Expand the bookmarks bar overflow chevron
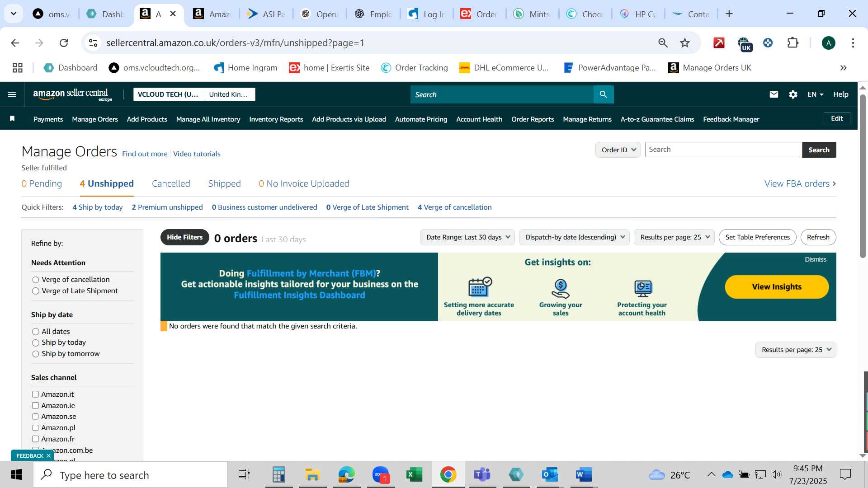The height and width of the screenshot is (488, 868). (843, 68)
